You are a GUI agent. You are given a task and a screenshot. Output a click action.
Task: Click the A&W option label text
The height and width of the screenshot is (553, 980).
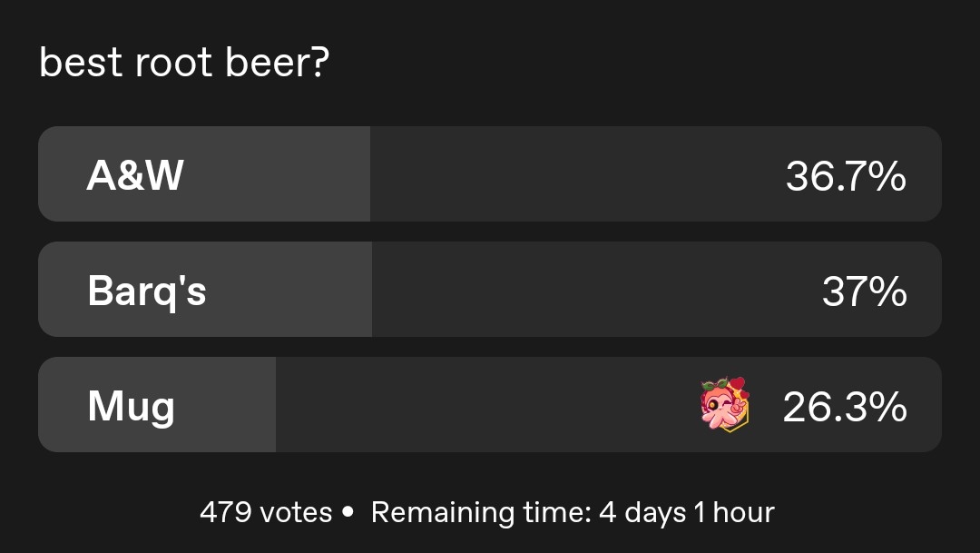click(x=135, y=175)
